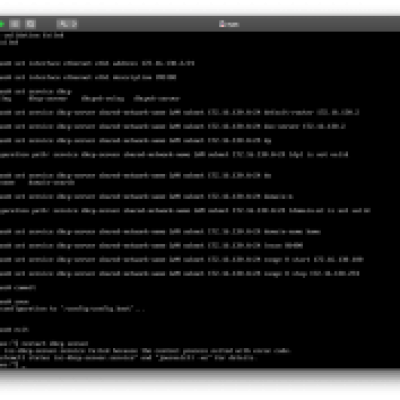Click the range 0 stop command line

(x=180, y=274)
